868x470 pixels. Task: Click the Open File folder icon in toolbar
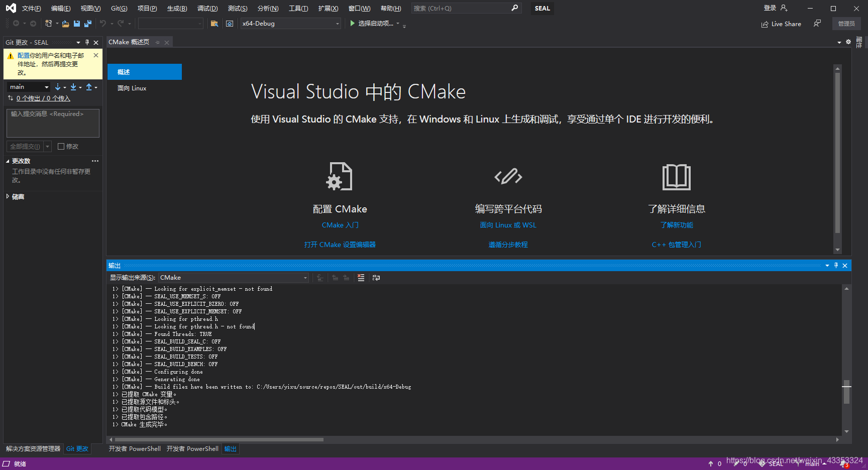tap(65, 24)
